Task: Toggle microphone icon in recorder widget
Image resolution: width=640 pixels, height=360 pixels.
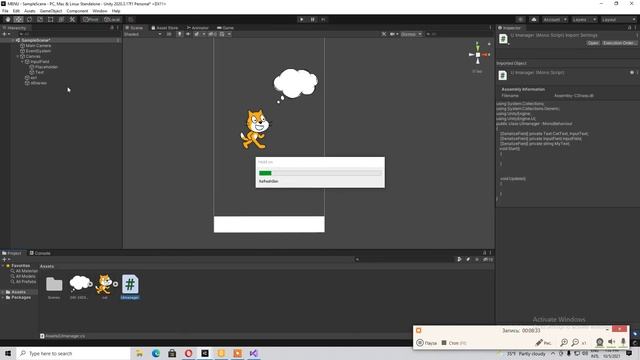Action: tap(623, 342)
